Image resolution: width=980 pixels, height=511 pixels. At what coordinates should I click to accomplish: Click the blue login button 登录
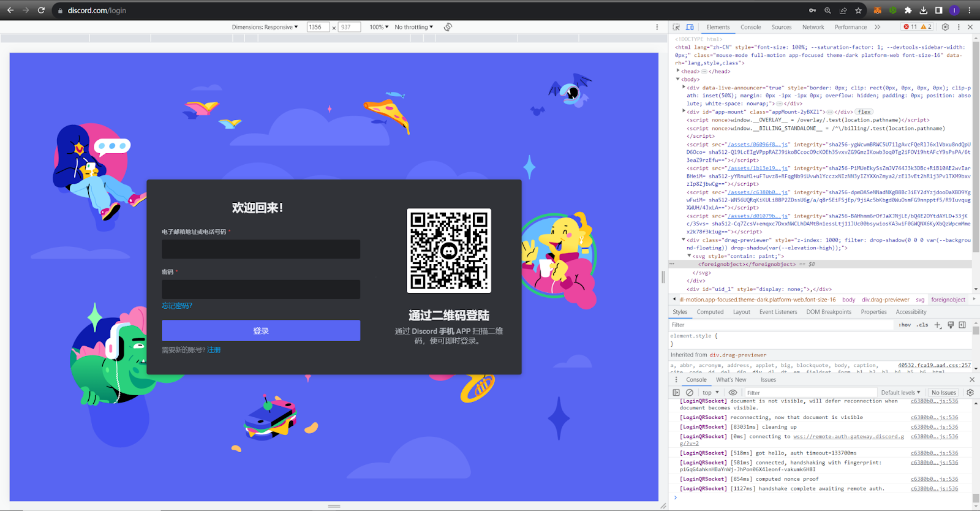pos(261,331)
